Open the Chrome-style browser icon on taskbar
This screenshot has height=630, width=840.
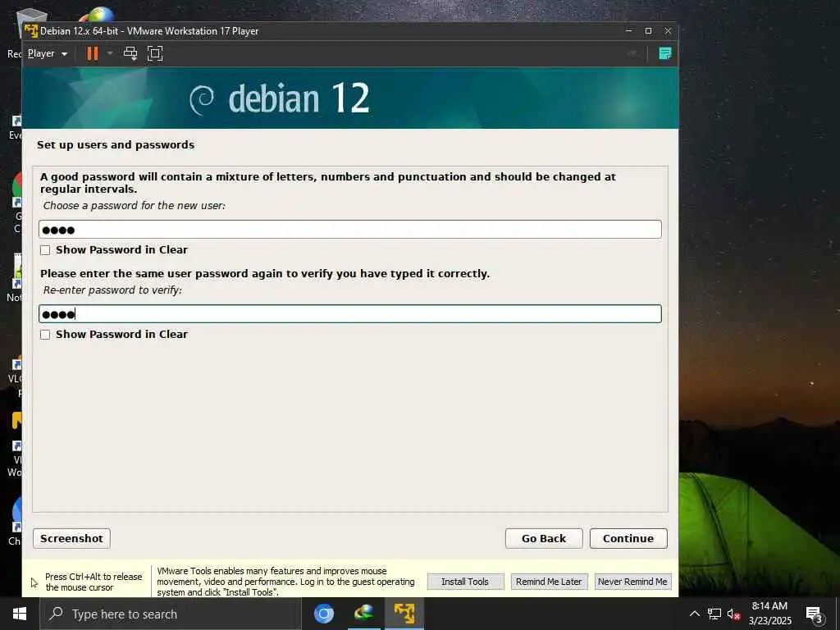323,614
